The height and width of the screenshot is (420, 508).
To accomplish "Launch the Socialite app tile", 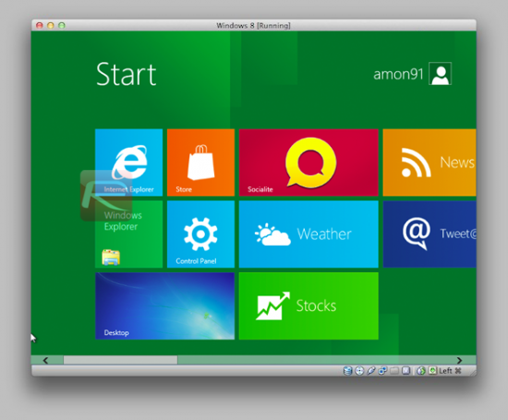I will tap(308, 162).
